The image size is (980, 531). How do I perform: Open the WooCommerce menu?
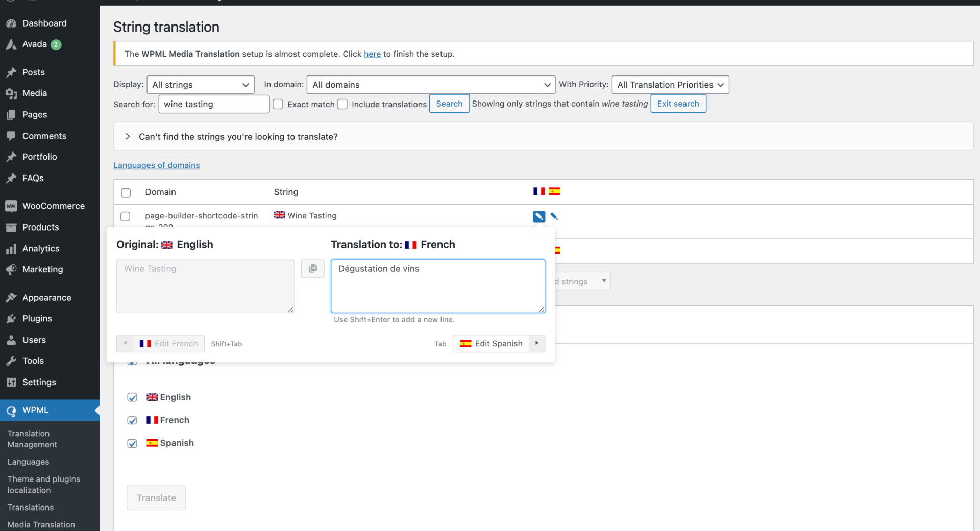54,206
